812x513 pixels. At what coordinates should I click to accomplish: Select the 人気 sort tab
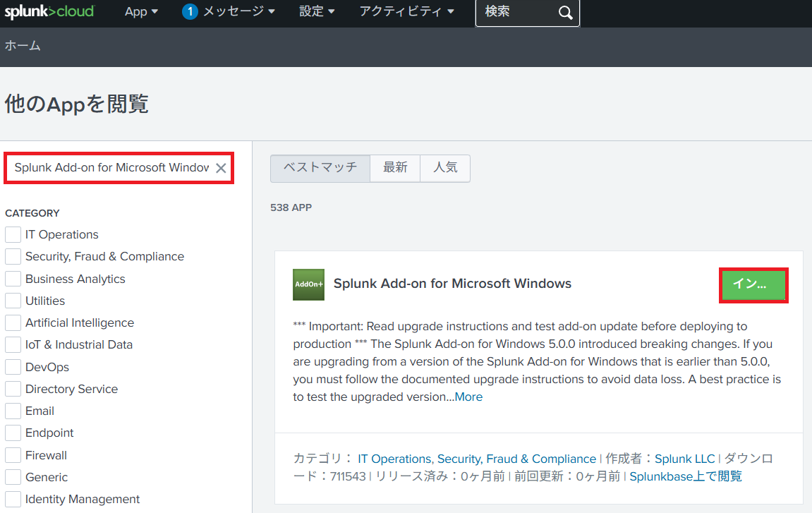tap(445, 168)
